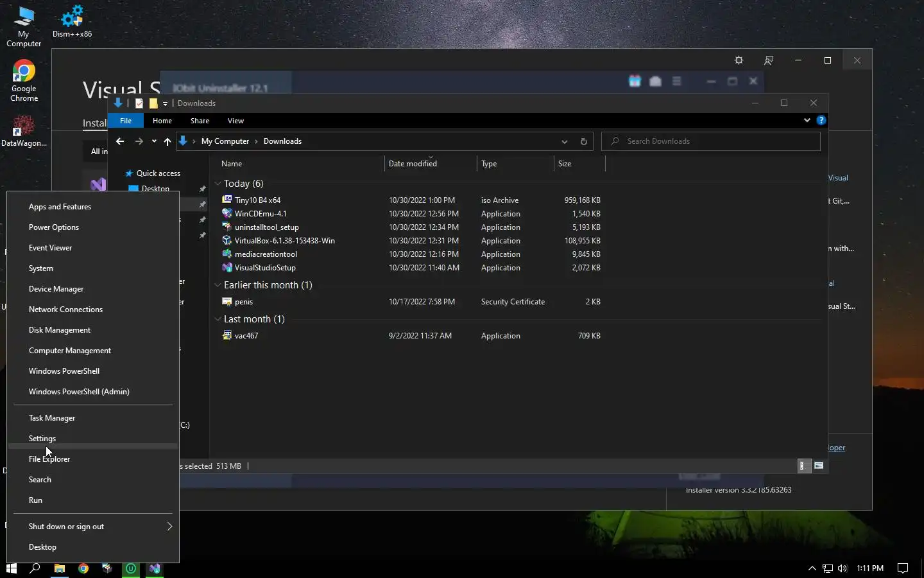
Task: Switch to Visual Studio Installer in the taskbar
Action: (155, 568)
